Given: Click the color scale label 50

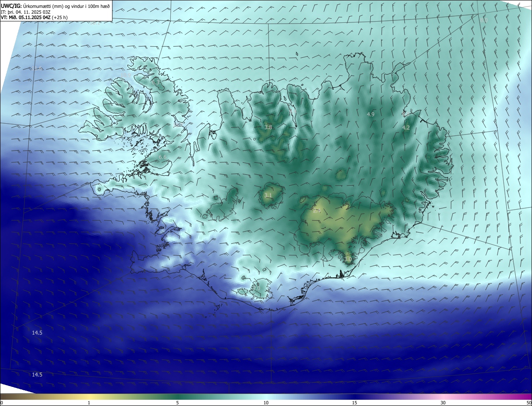Looking at the screenshot, I should (529, 403).
